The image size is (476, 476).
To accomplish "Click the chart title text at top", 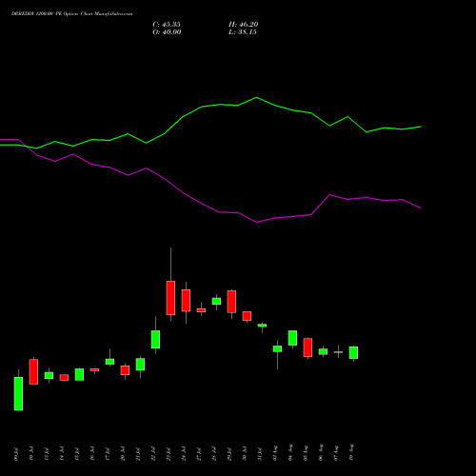I will tap(72, 14).
